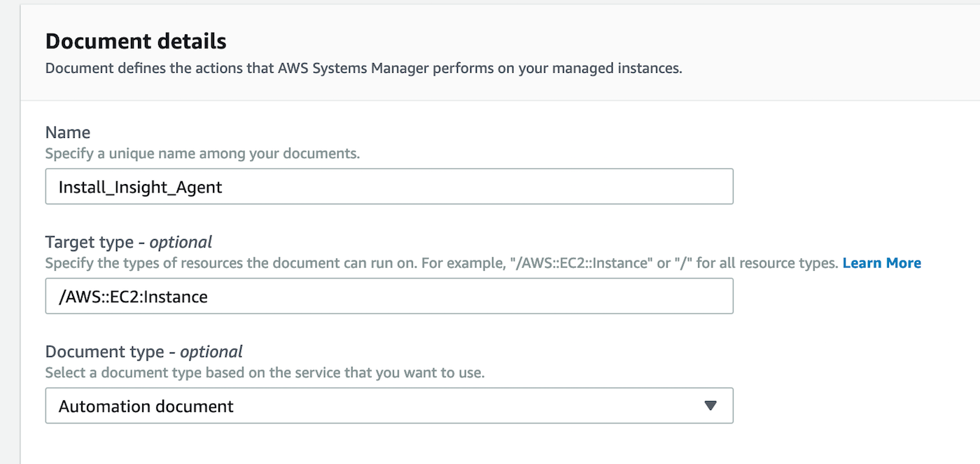Click the dropdown arrow beside Automation document

tap(710, 406)
